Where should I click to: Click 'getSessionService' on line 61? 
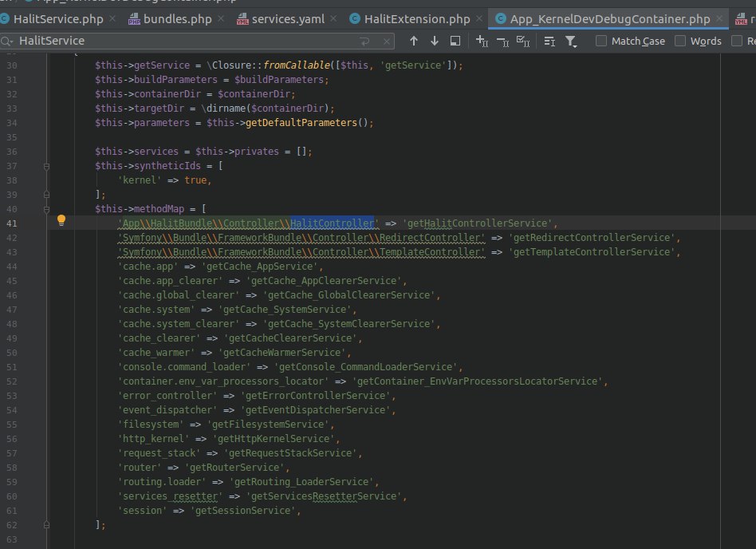[243, 511]
